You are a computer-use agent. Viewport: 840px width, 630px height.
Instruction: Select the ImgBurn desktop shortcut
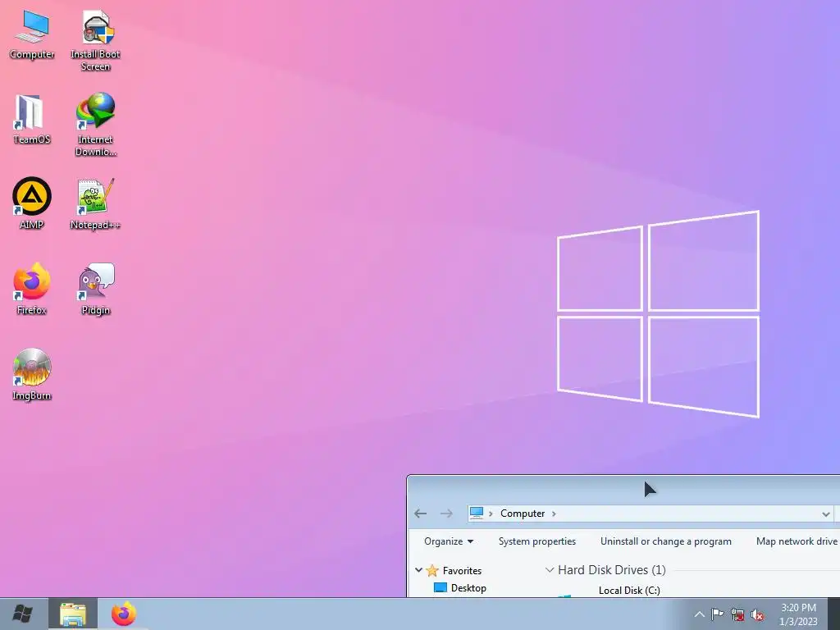[x=32, y=374]
